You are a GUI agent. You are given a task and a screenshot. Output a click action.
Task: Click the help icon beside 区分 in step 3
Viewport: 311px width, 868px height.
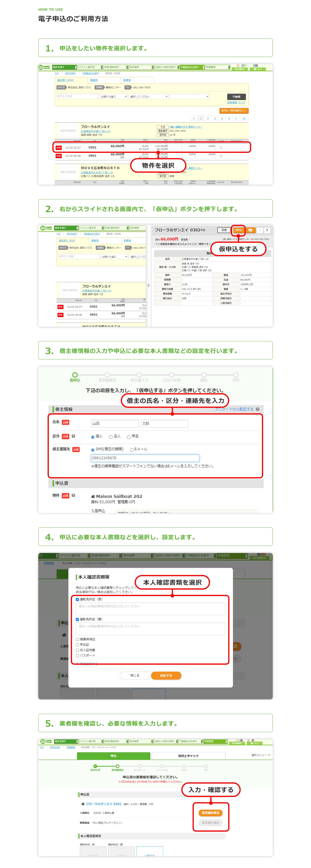(73, 436)
